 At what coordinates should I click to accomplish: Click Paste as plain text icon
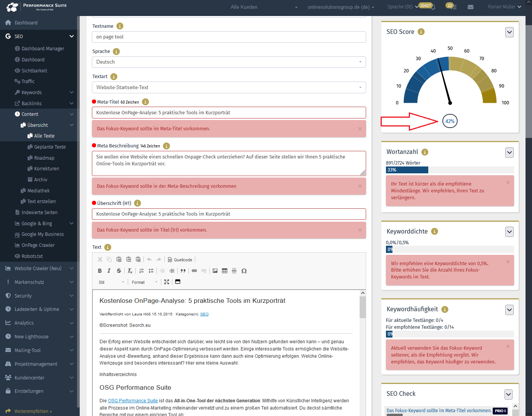click(129, 259)
